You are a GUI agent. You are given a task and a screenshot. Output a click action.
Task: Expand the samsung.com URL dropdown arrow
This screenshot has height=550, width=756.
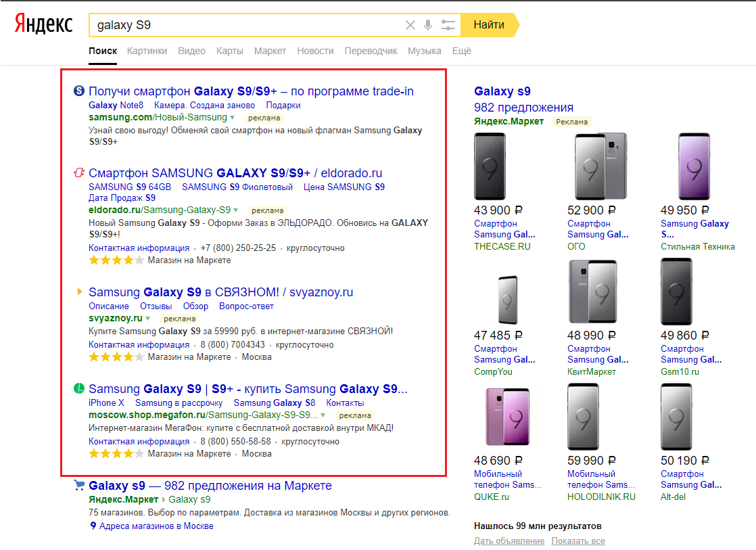click(233, 118)
